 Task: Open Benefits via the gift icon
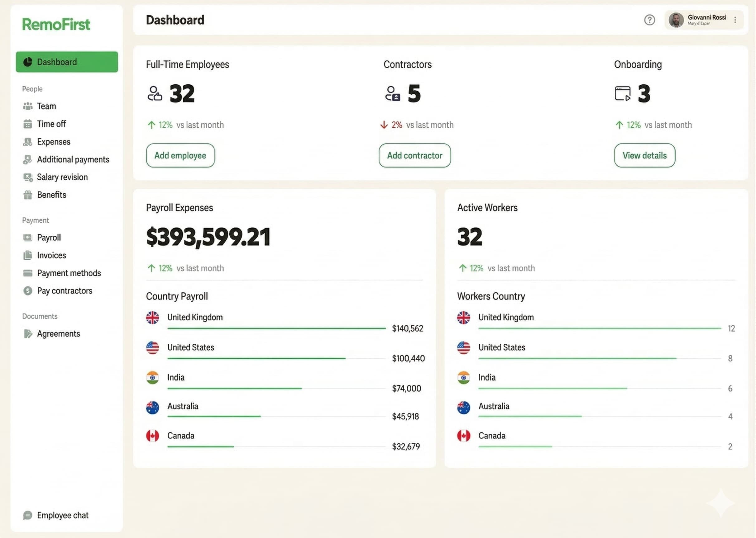point(28,195)
